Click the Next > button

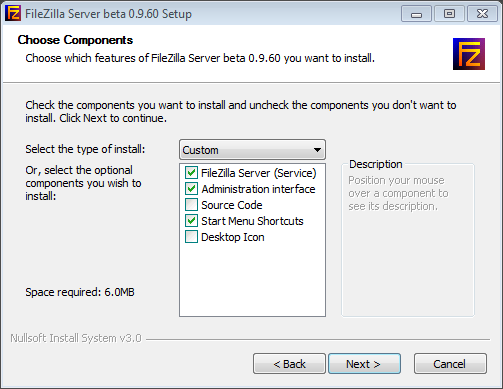pos(364,364)
